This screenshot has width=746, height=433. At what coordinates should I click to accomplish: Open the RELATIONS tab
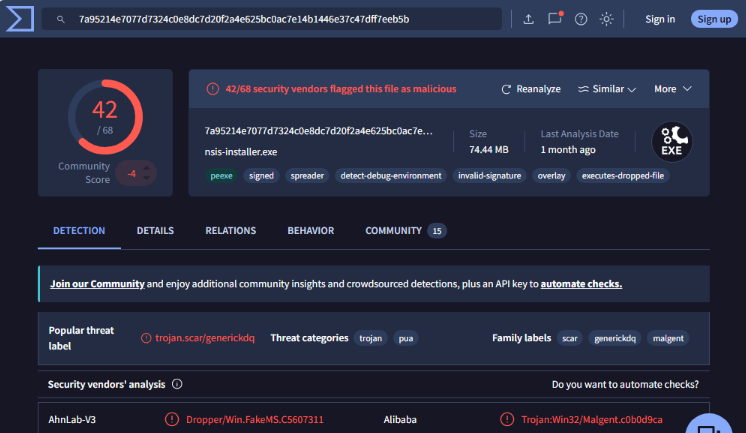pos(230,231)
